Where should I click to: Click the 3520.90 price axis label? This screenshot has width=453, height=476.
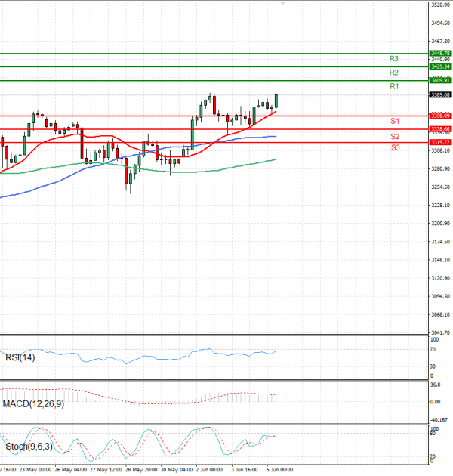(439, 5)
